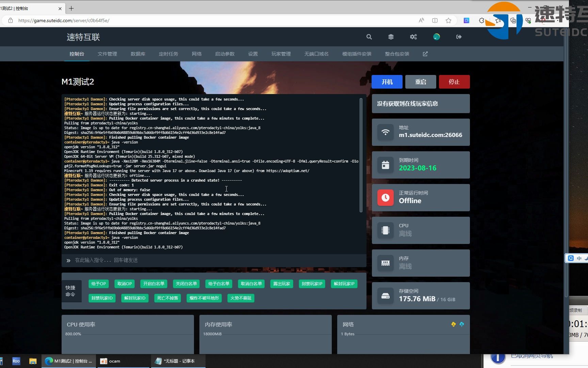Click the 封禁玩家IP quick command
The image size is (588, 368).
click(x=312, y=284)
